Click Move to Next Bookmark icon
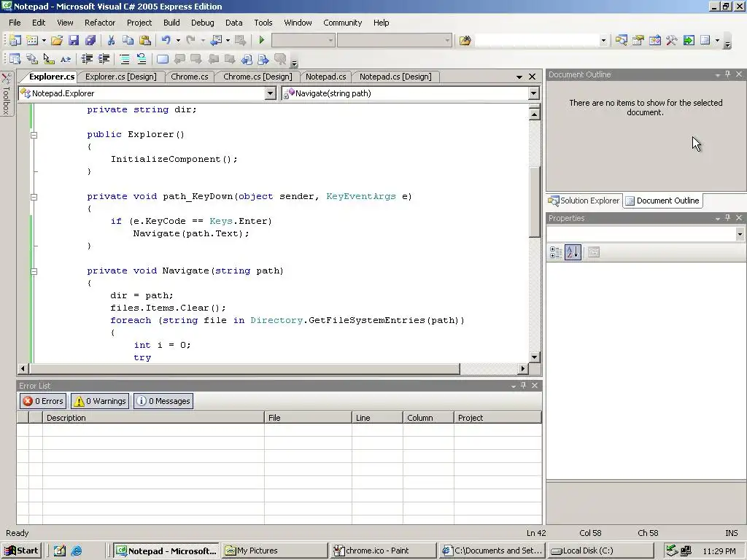The width and height of the screenshot is (747, 560). tap(196, 59)
